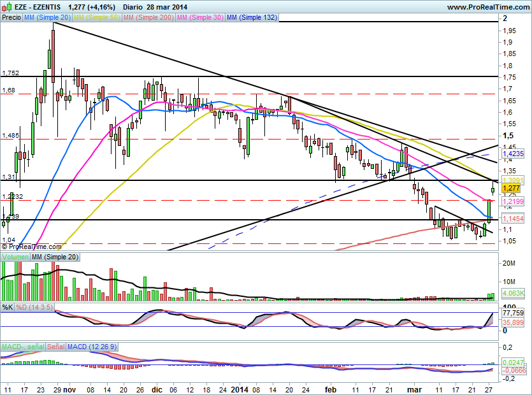This screenshot has width=532, height=395.
Task: Click the 1,31 support level label
Action: (x=8, y=177)
